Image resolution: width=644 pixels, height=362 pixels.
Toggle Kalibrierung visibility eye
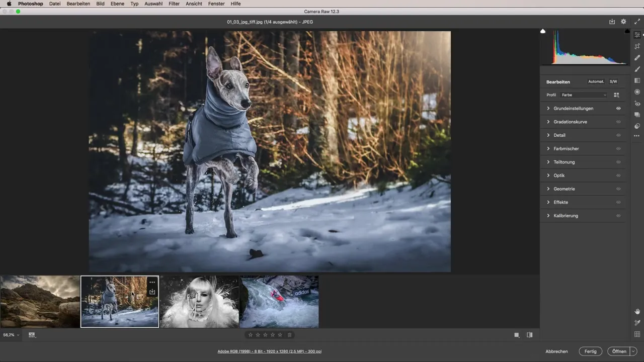(x=618, y=216)
